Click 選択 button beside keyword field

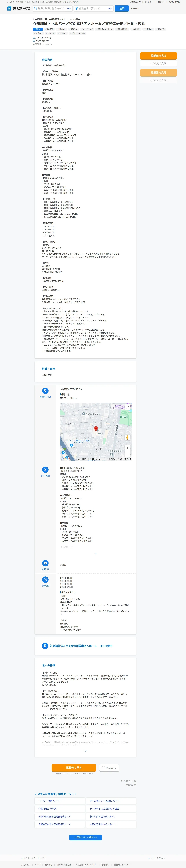point(69,8)
